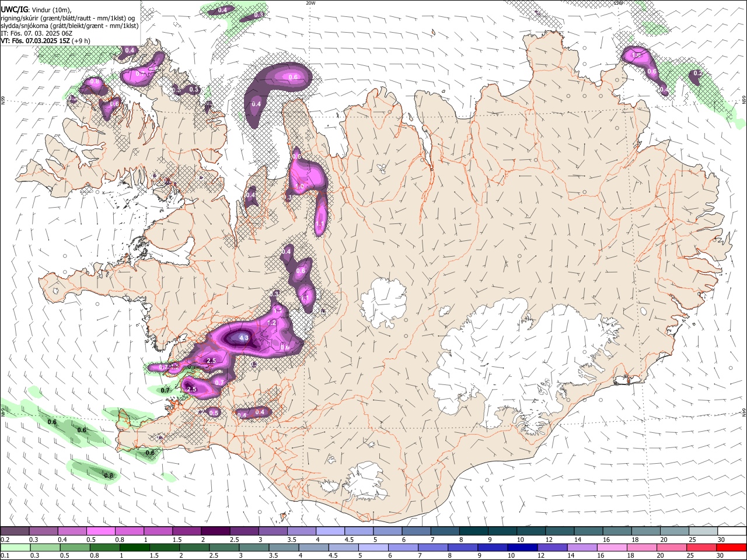Click the 1.9 value in the northeast
Image resolution: width=747 pixels, height=560 pixels.
pos(636,55)
